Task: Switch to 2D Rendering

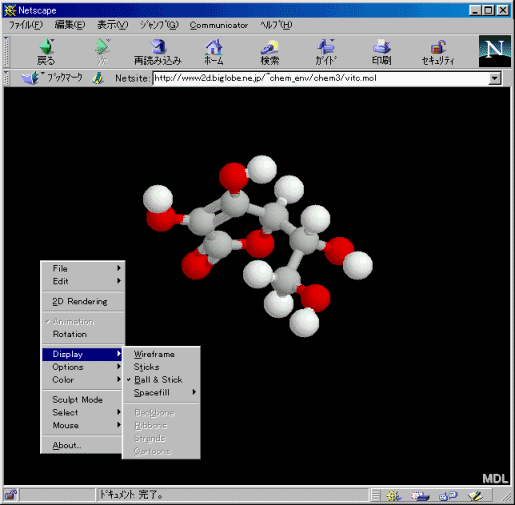Action: click(x=83, y=301)
